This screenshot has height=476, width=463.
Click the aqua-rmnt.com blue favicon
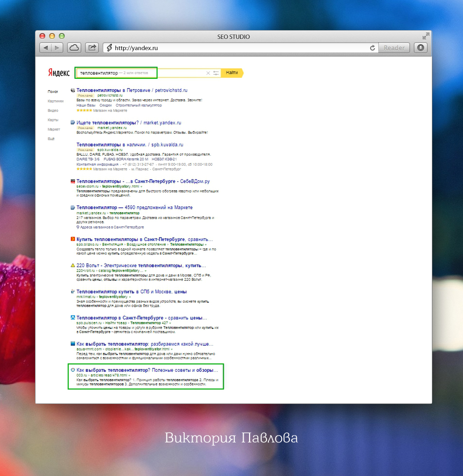[73, 344]
